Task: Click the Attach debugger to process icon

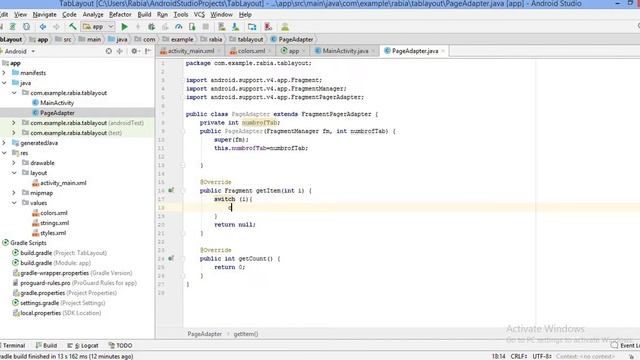Action: 192,27
